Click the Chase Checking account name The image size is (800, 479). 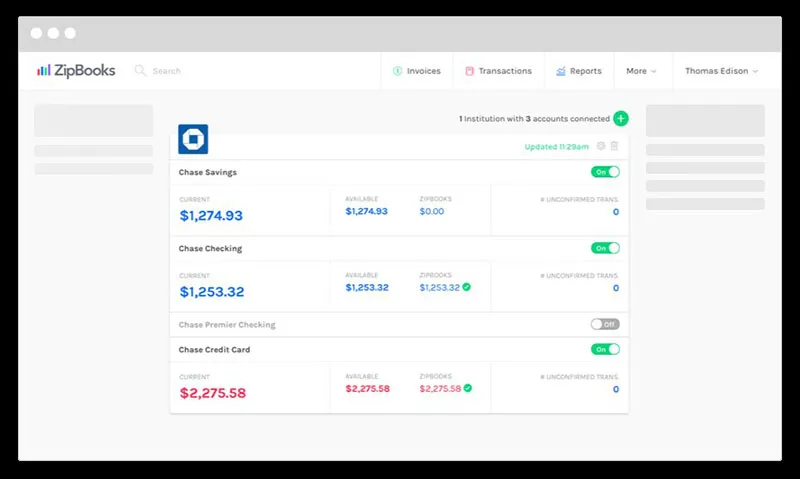(x=210, y=248)
